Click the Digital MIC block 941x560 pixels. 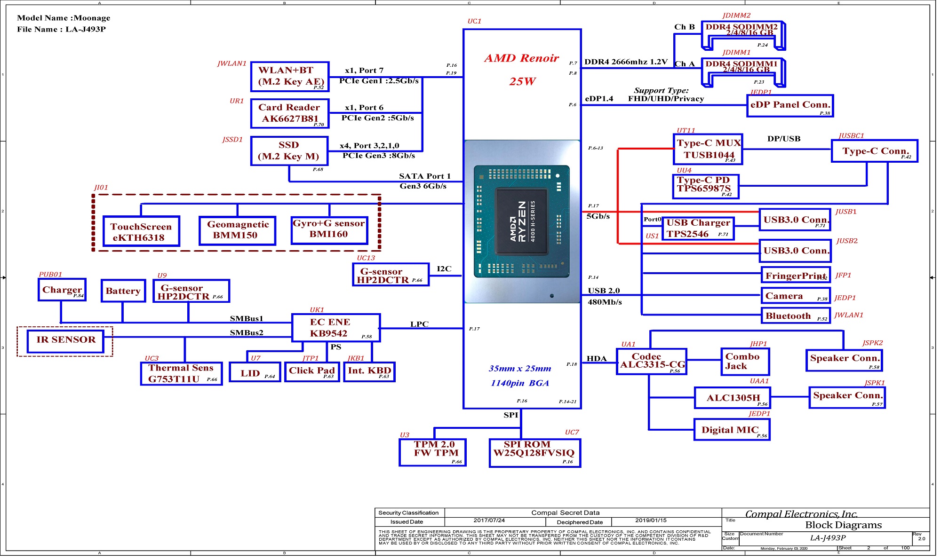[x=731, y=429]
